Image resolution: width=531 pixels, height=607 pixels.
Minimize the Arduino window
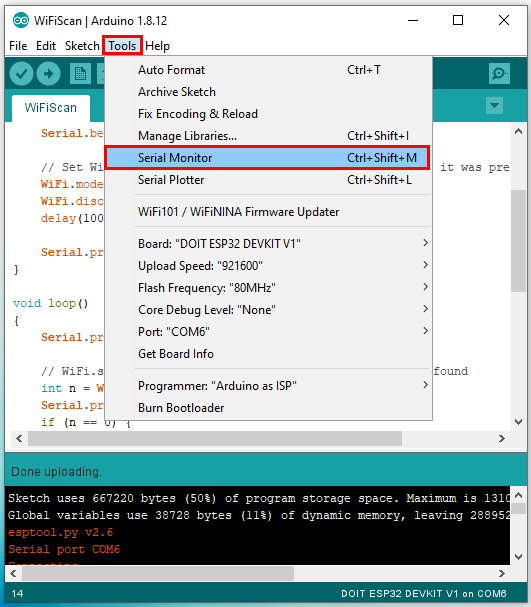pos(413,20)
